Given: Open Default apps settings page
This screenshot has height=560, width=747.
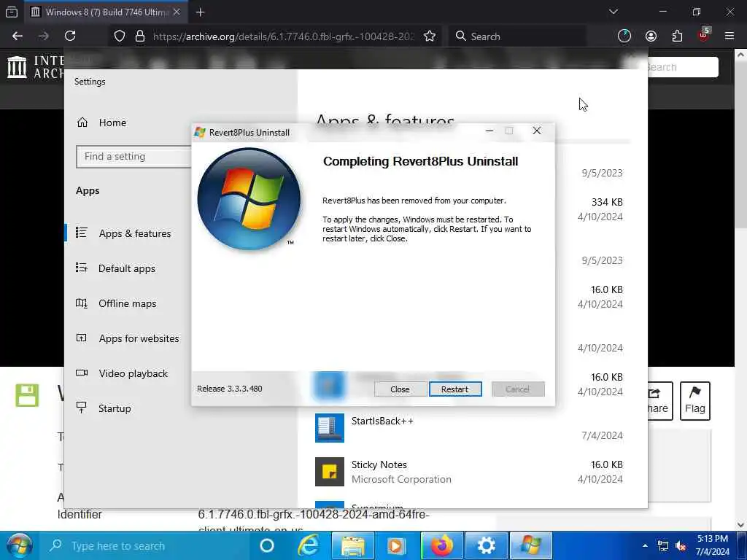Looking at the screenshot, I should pyautogui.click(x=127, y=268).
